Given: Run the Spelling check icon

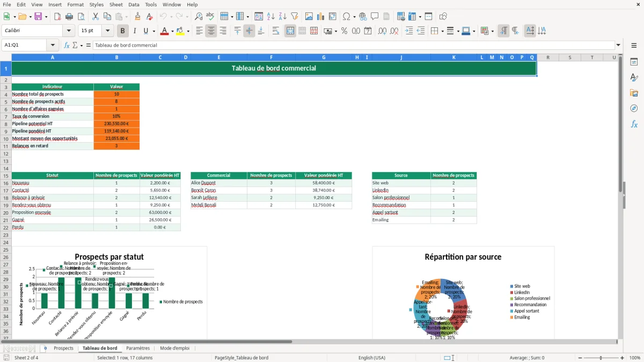Looking at the screenshot, I should click(210, 17).
